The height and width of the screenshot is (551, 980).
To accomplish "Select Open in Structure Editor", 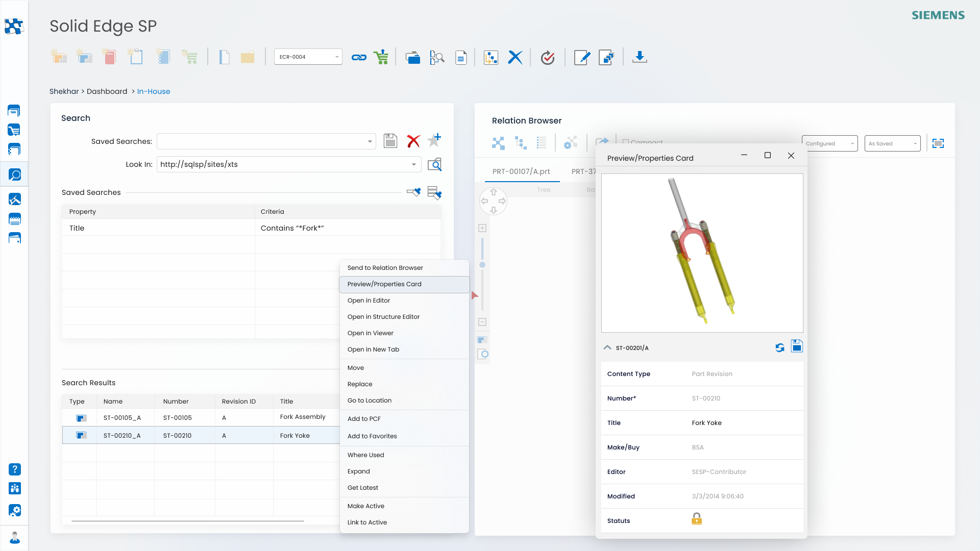I will (x=404, y=317).
